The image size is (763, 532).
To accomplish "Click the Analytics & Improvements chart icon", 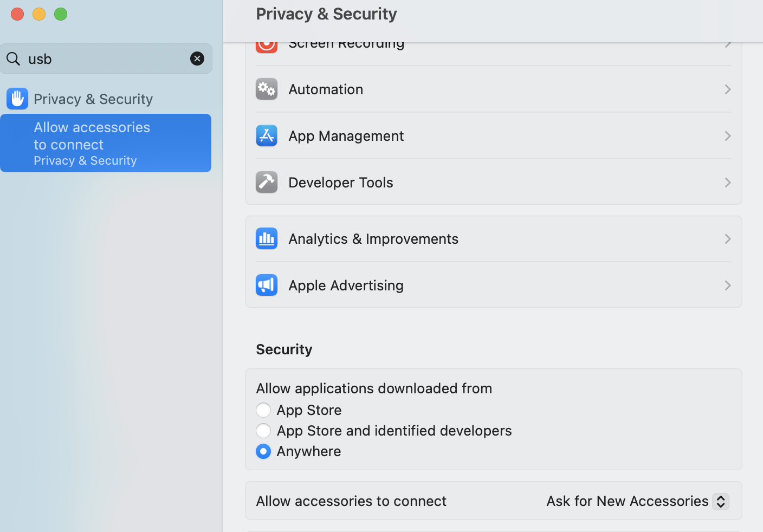I will [x=266, y=239].
